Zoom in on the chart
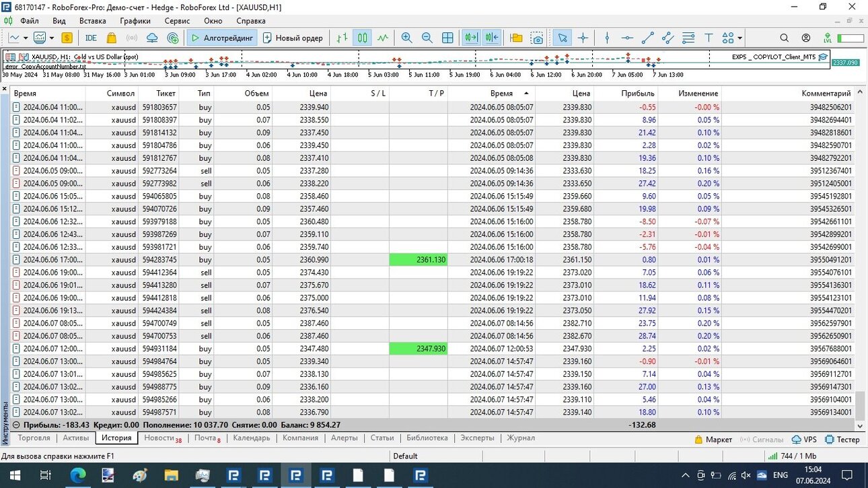 point(406,38)
